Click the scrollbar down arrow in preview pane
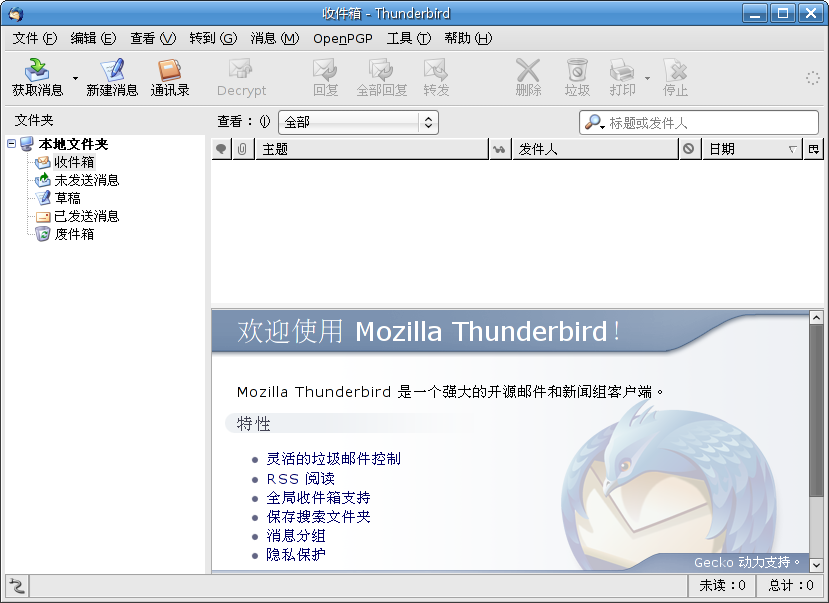This screenshot has height=603, width=829. click(x=816, y=564)
